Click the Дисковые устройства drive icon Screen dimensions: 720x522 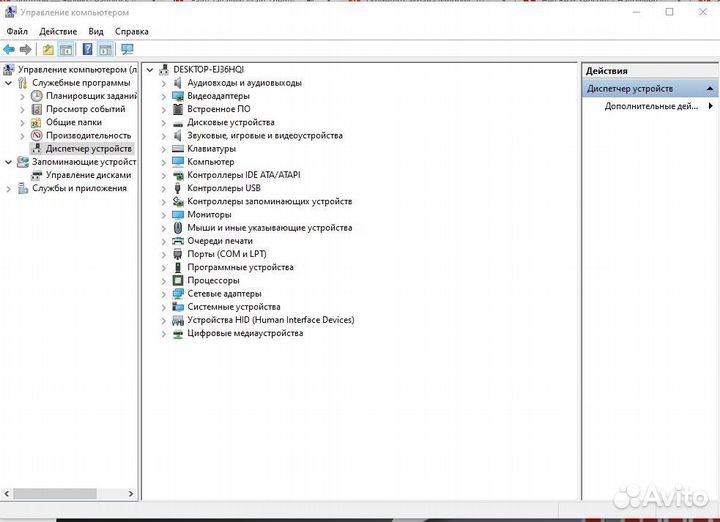pyautogui.click(x=178, y=123)
